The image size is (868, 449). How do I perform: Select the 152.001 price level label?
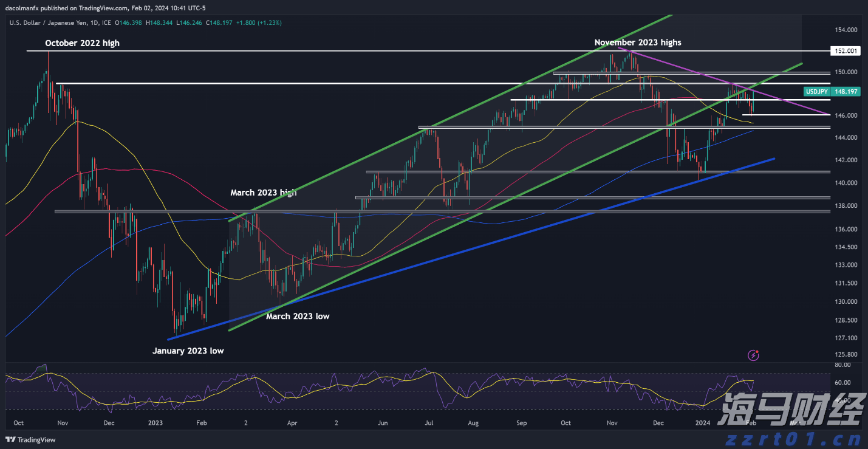tap(845, 51)
